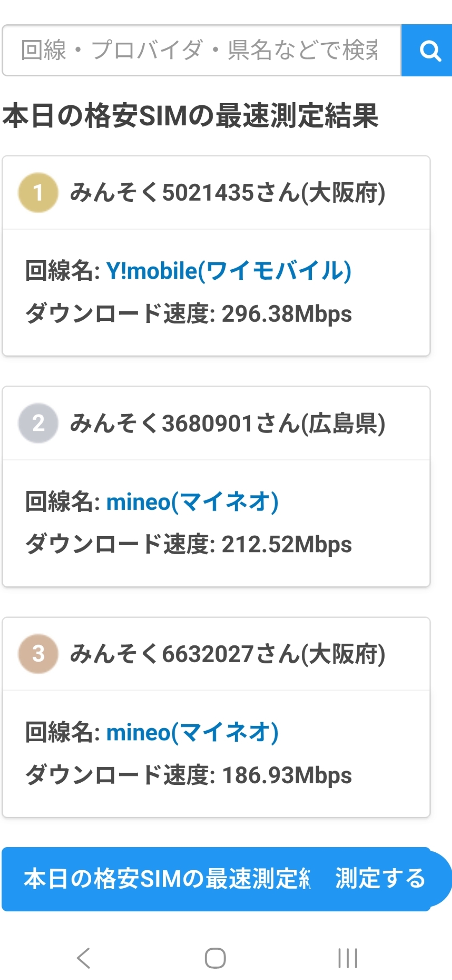Select user みんそく6632027さん(大阪府) header
This screenshot has width=452, height=980.
(x=227, y=654)
